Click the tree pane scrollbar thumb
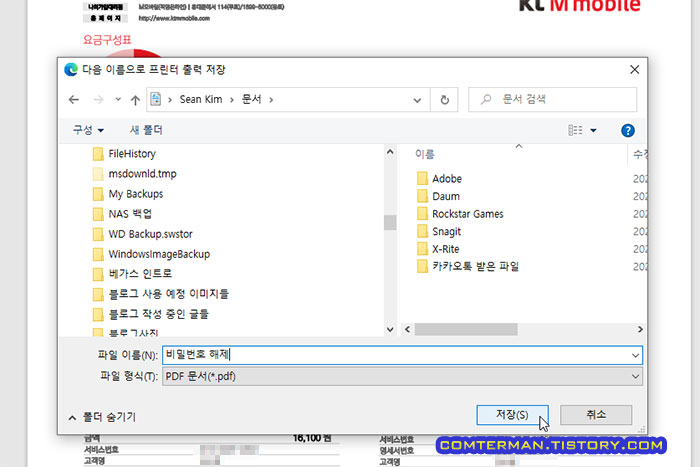The image size is (700, 467). (x=390, y=222)
